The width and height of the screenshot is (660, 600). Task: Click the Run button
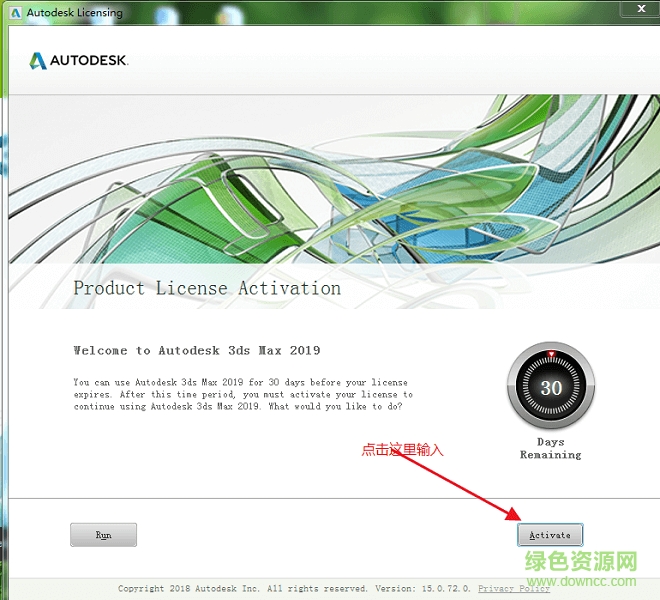coord(104,535)
